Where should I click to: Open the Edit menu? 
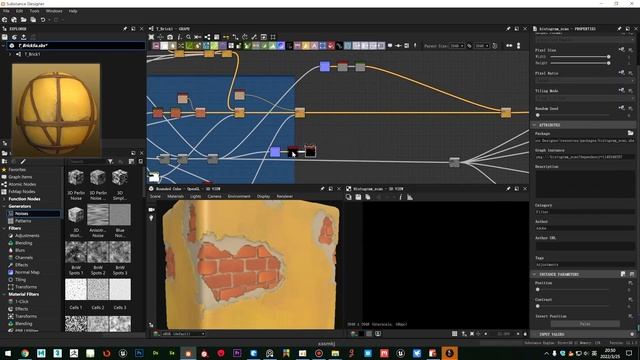[19, 11]
